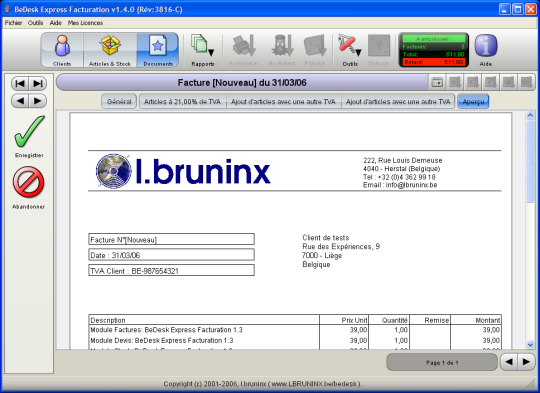Go to next record arrow in left sidebar
540x393 pixels.
(x=38, y=101)
